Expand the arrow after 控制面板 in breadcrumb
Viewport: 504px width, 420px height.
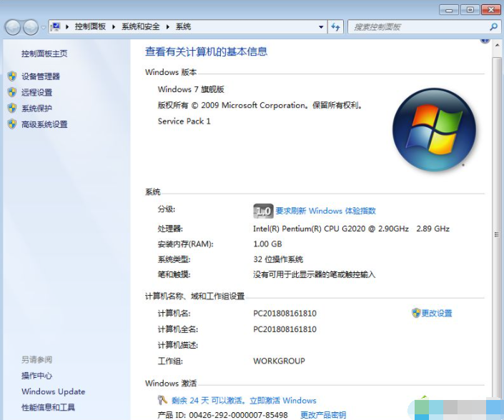113,27
